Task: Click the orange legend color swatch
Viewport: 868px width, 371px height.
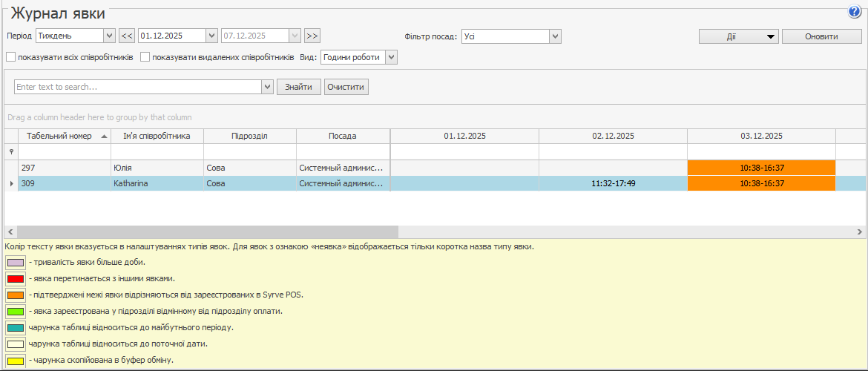Action: click(16, 295)
